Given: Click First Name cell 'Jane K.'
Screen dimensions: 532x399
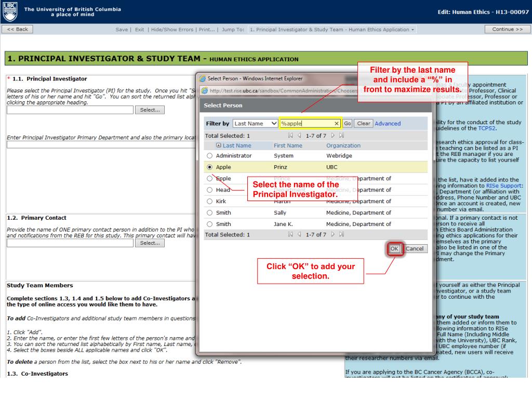Looking at the screenshot, I should pyautogui.click(x=283, y=224).
